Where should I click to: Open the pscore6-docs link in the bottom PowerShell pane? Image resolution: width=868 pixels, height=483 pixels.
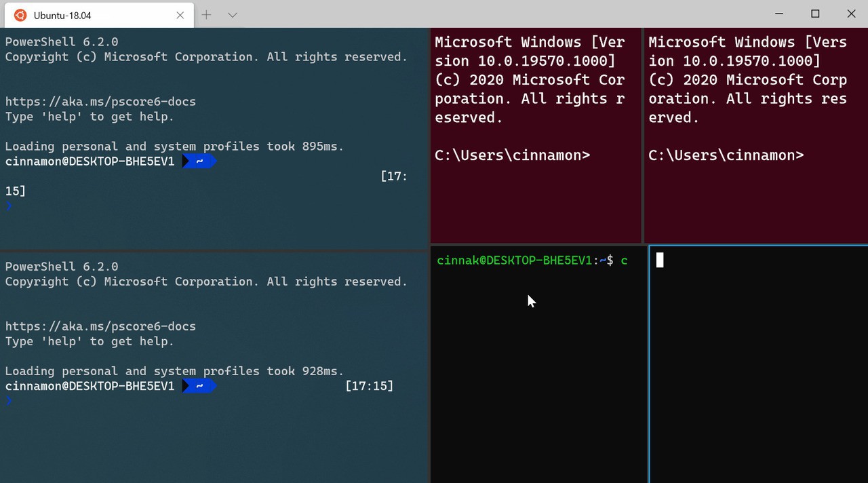coord(100,326)
